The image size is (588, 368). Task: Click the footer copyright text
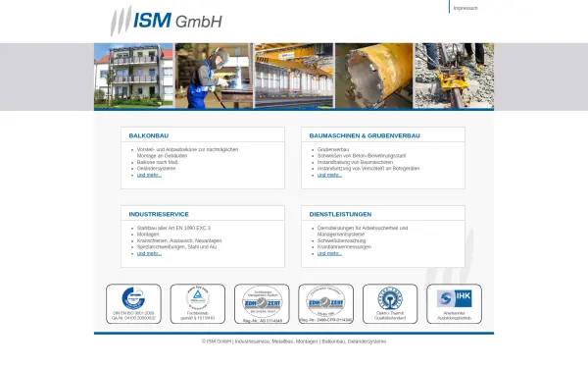[x=294, y=342]
